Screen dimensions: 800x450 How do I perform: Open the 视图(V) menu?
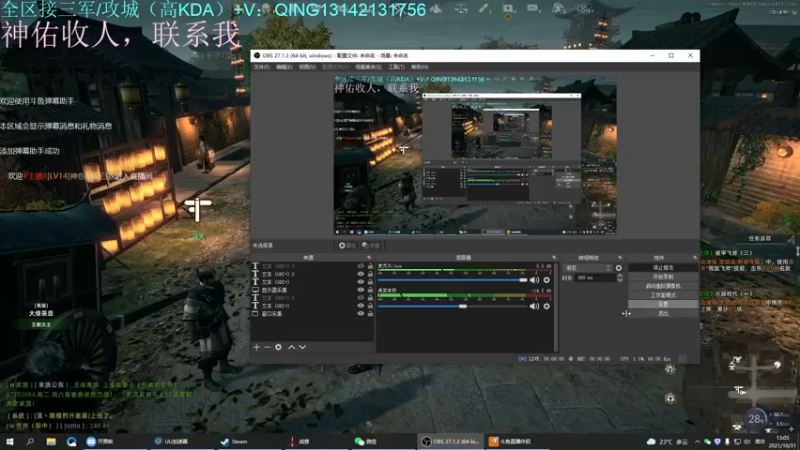coord(307,67)
